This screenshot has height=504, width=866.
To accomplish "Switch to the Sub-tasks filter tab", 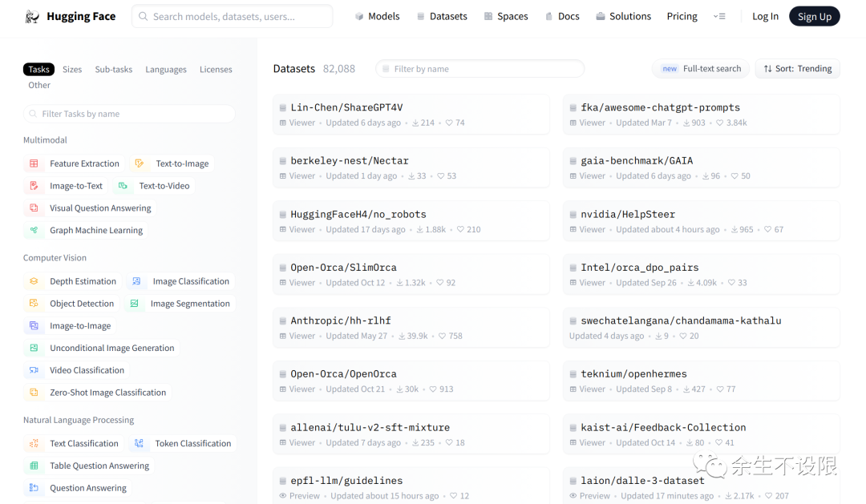I will pyautogui.click(x=113, y=69).
